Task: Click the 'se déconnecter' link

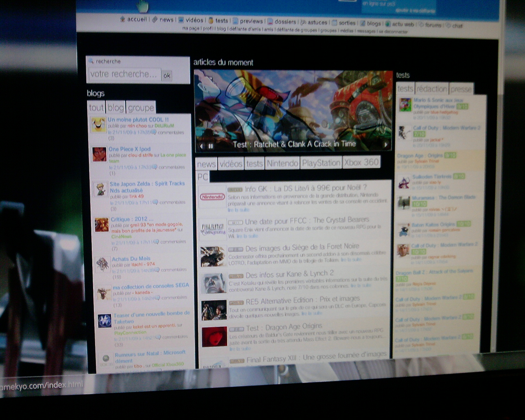Action: pos(393,31)
